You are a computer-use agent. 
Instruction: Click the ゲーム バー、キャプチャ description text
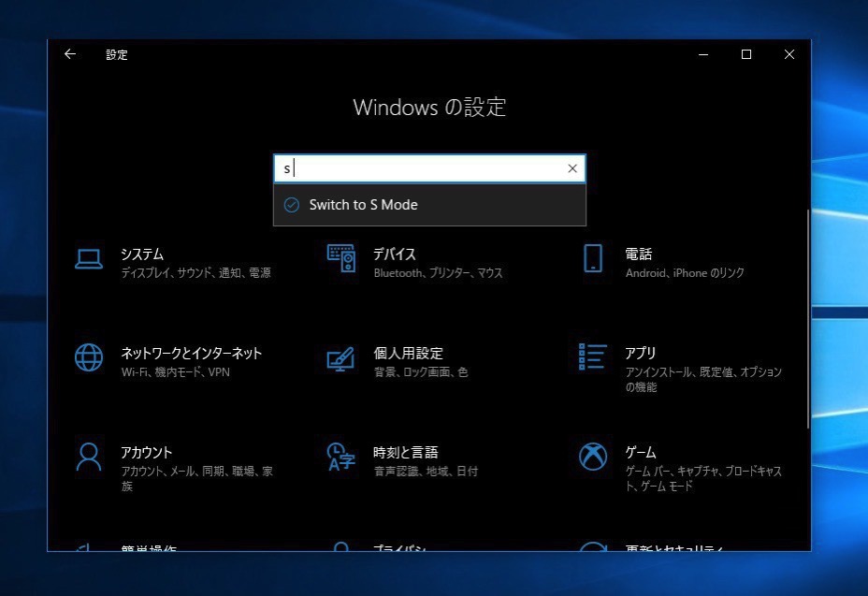click(x=703, y=478)
